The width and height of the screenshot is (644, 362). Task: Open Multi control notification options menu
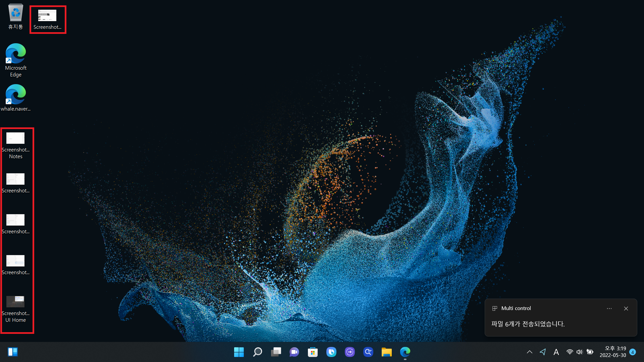click(x=609, y=308)
